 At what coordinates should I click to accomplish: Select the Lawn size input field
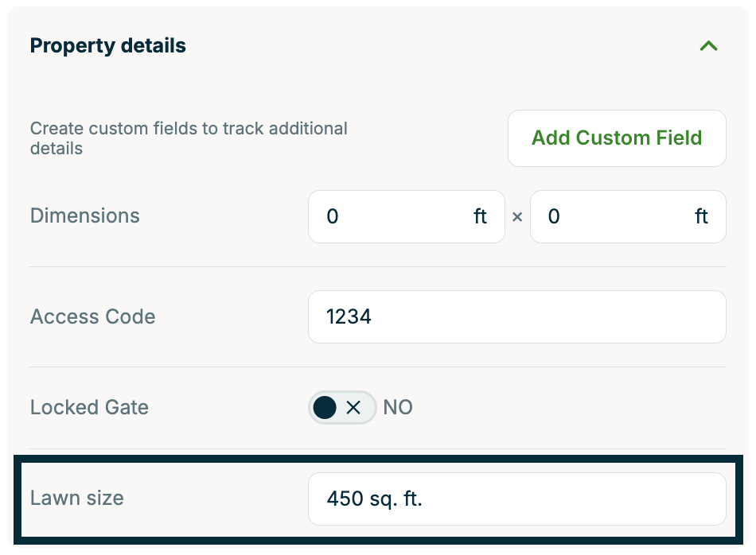[x=517, y=498]
